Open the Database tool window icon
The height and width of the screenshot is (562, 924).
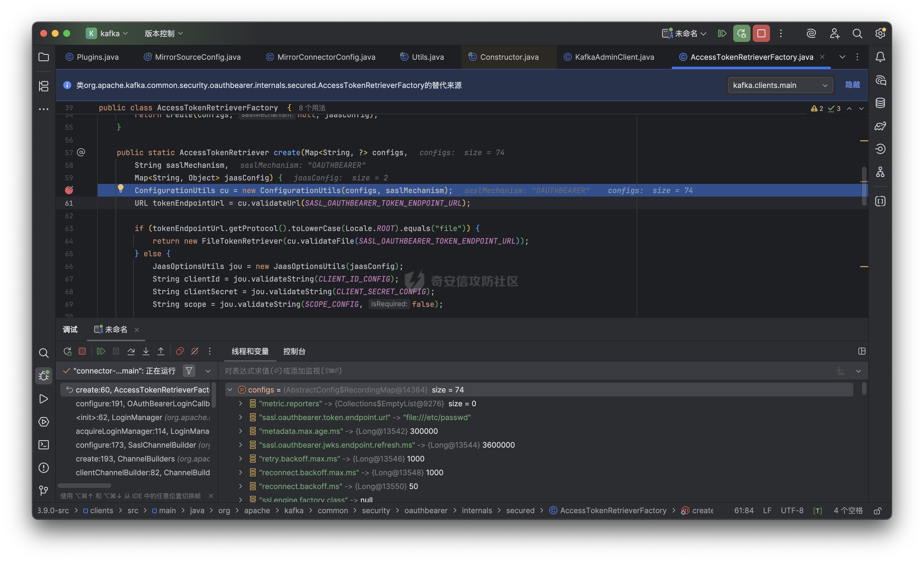[880, 103]
